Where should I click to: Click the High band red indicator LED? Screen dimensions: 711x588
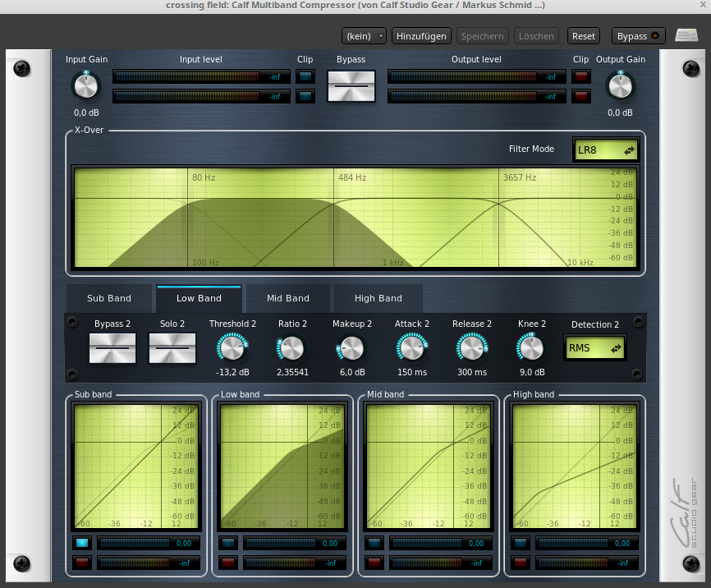pos(521,563)
